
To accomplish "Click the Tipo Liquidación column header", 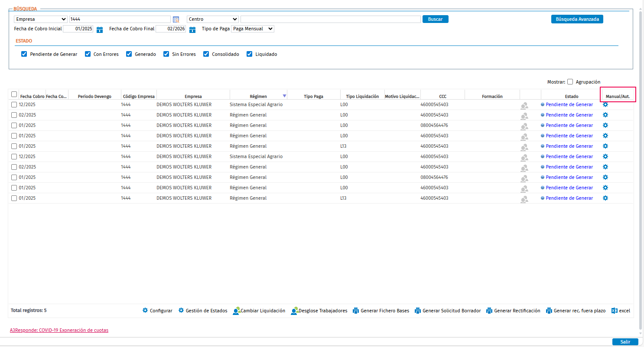I will (362, 97).
